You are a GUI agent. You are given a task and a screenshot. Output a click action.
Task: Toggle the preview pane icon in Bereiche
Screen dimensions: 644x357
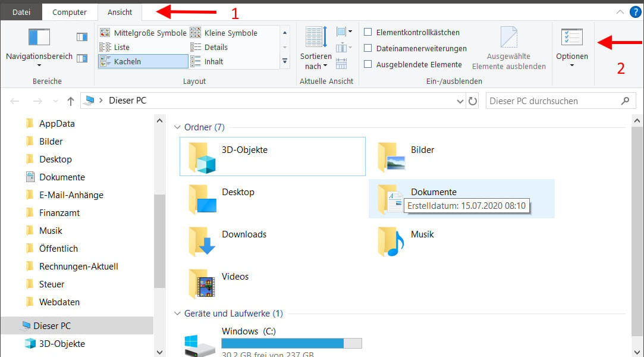click(82, 37)
